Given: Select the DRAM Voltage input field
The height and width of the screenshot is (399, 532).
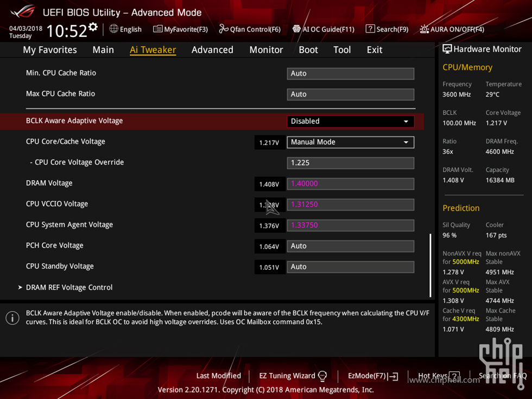Looking at the screenshot, I should pos(350,183).
